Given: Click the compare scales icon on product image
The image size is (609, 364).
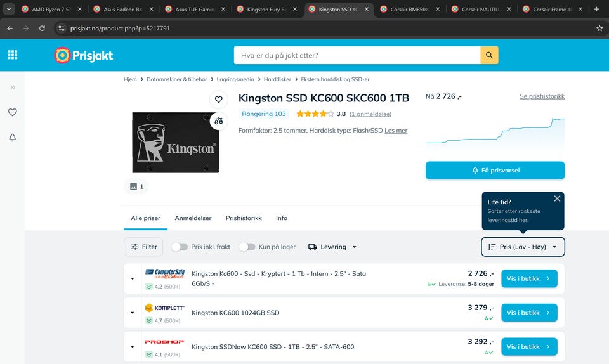Looking at the screenshot, I should tap(219, 120).
